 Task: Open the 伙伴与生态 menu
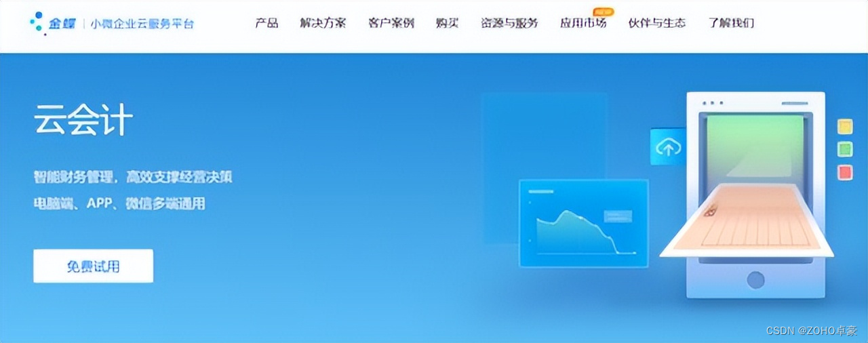point(657,23)
